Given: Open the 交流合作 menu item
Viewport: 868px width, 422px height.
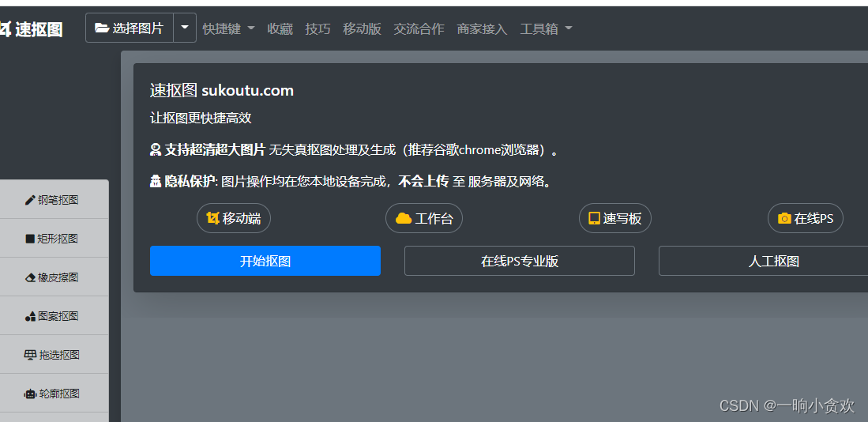Looking at the screenshot, I should [419, 28].
